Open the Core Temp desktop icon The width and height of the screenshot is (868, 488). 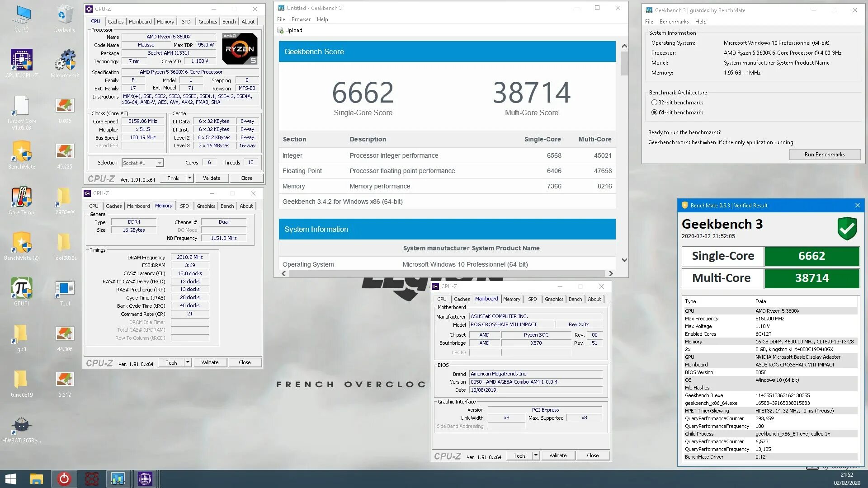[21, 197]
